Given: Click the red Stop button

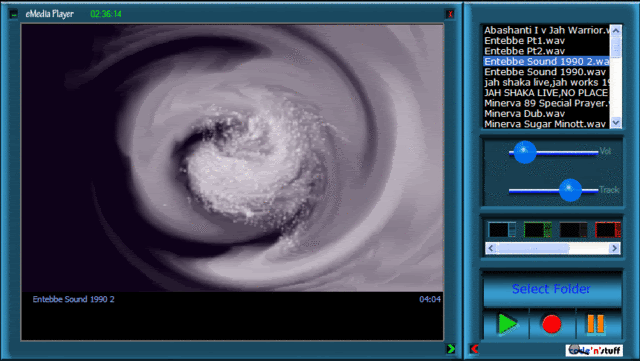Looking at the screenshot, I should (x=551, y=324).
